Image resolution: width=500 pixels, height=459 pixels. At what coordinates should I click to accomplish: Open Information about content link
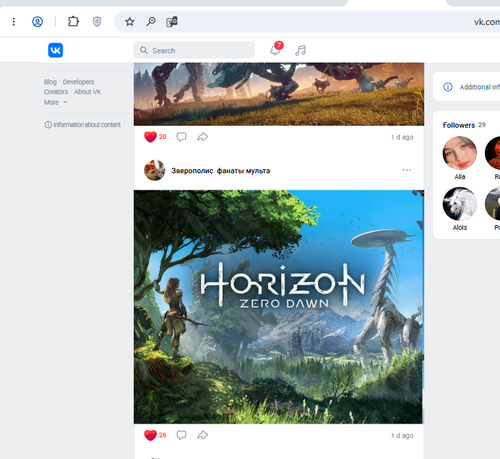coord(83,125)
